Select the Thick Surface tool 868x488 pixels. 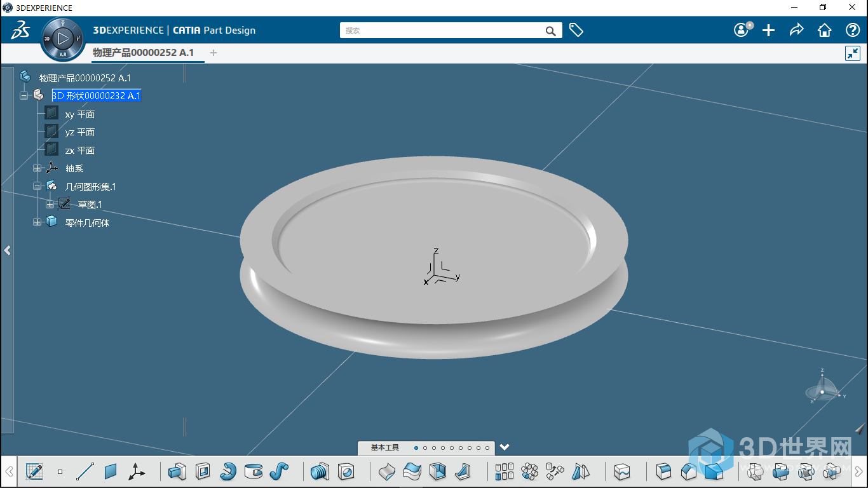tap(412, 471)
